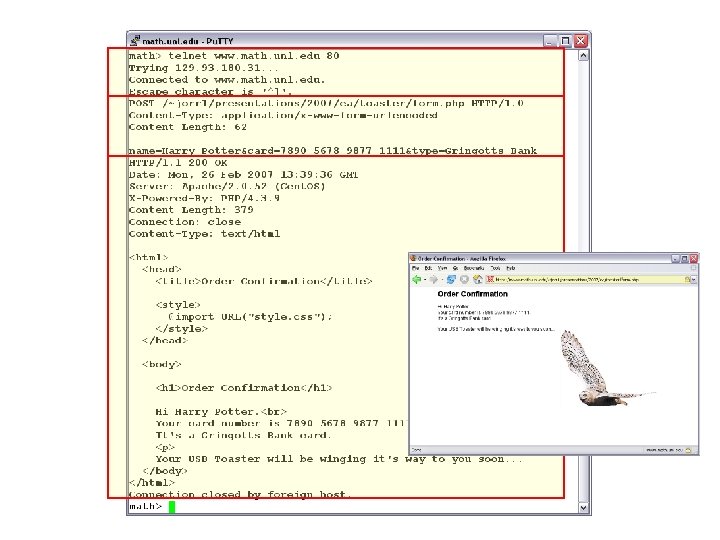This screenshot has height=540, width=720.
Task: Close the PuTTY window
Action: coord(581,41)
